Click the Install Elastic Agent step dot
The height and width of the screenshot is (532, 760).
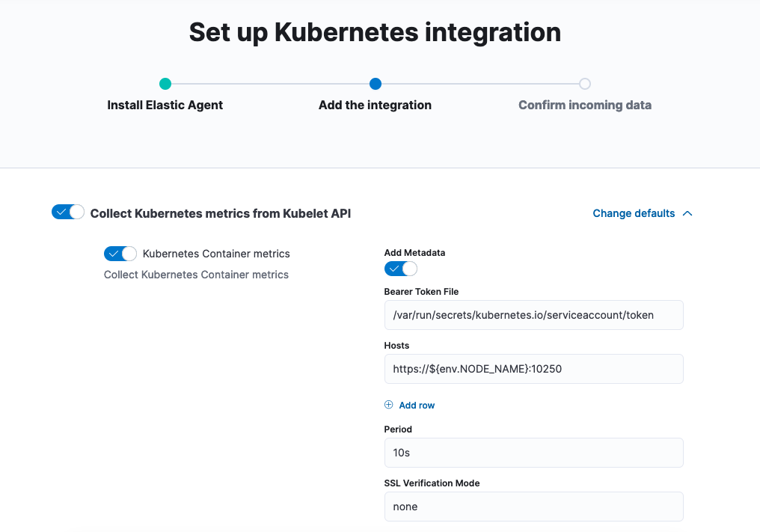165,84
